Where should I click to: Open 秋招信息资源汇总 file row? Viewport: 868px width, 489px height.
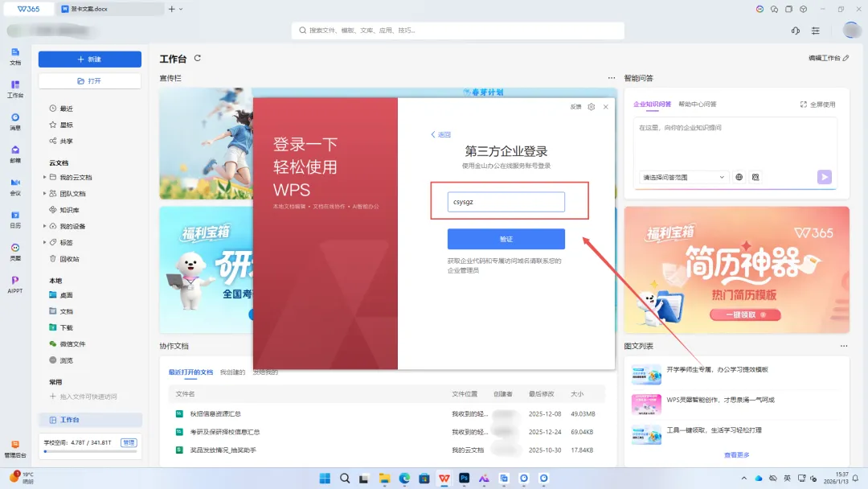click(x=387, y=413)
